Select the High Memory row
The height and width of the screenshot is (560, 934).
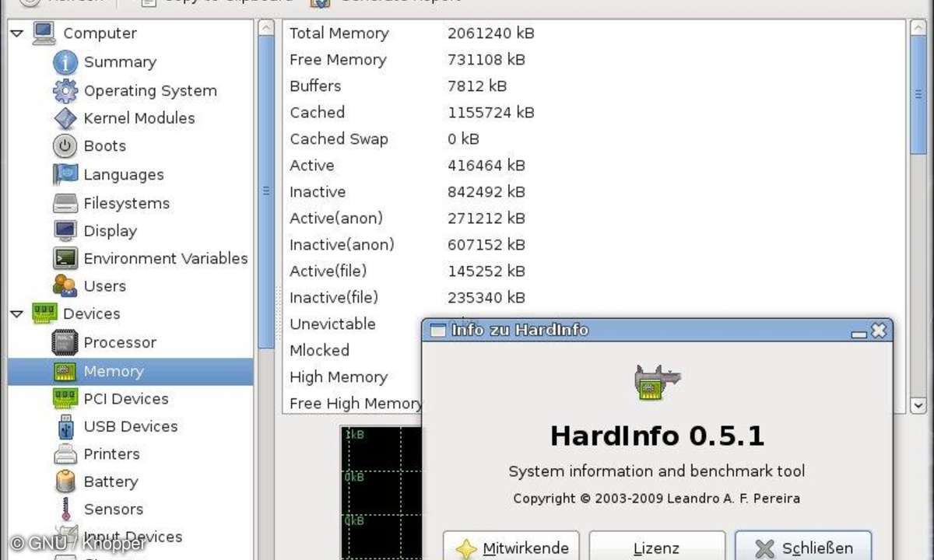click(x=353, y=377)
